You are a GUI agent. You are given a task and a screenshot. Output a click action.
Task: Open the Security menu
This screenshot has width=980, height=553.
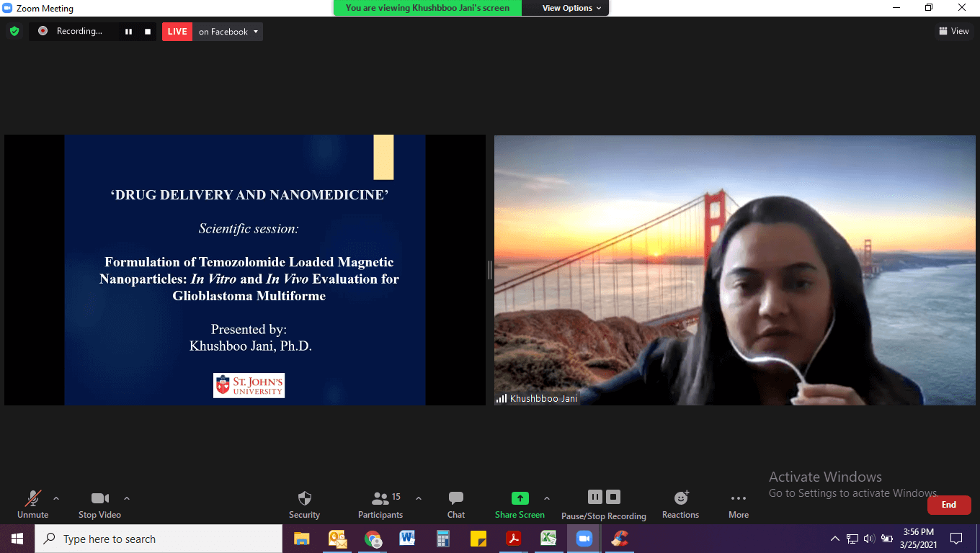[x=304, y=505]
